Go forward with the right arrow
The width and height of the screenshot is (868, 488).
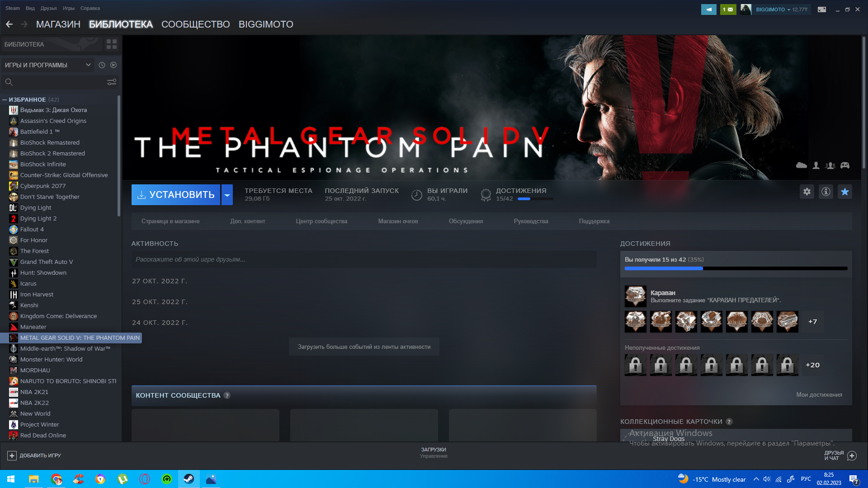[24, 24]
